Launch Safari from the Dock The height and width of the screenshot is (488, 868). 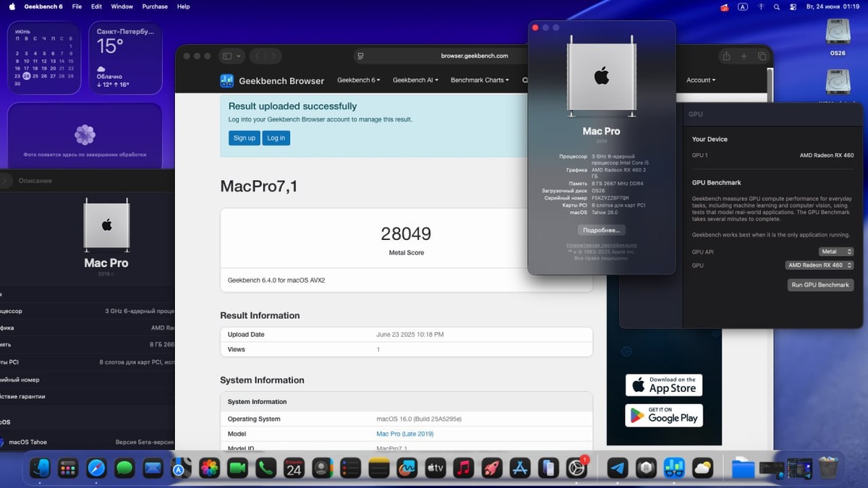click(96, 468)
